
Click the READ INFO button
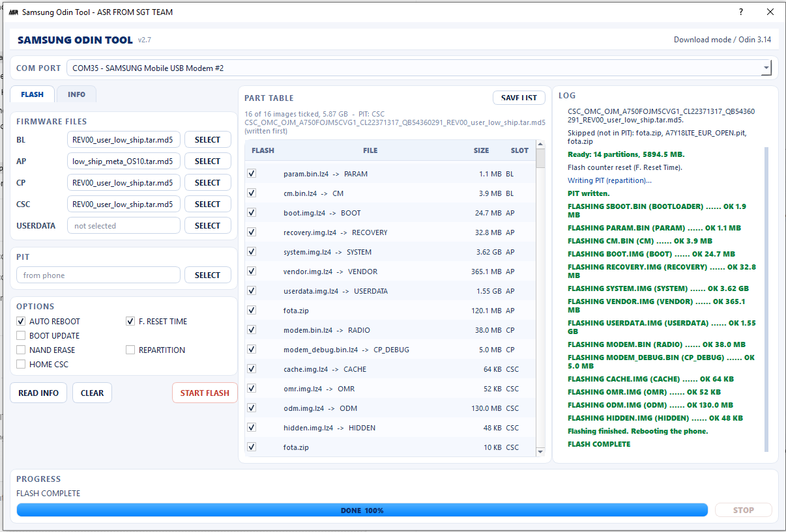(38, 393)
